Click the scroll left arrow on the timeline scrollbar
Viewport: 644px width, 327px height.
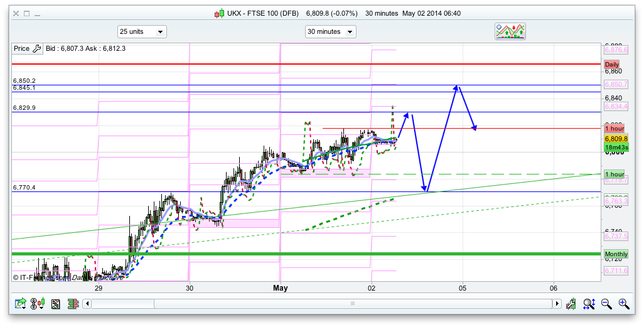pos(88,304)
